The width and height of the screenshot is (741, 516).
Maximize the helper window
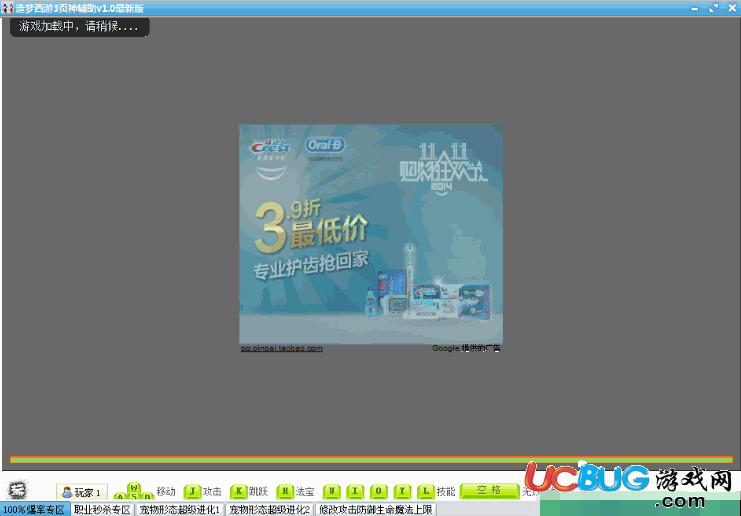click(714, 8)
